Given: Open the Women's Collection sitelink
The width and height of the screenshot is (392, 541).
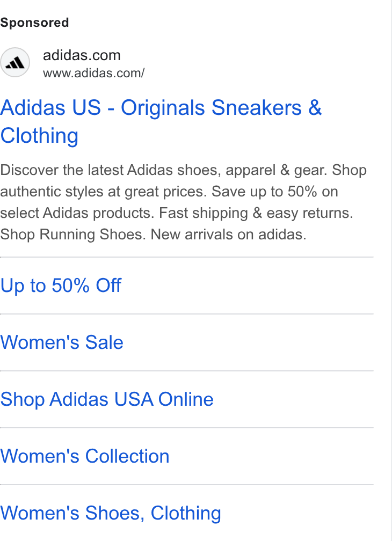Looking at the screenshot, I should (85, 456).
